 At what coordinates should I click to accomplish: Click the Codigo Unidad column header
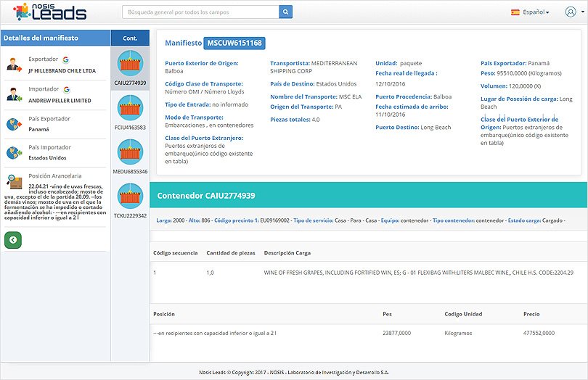pyautogui.click(x=463, y=314)
